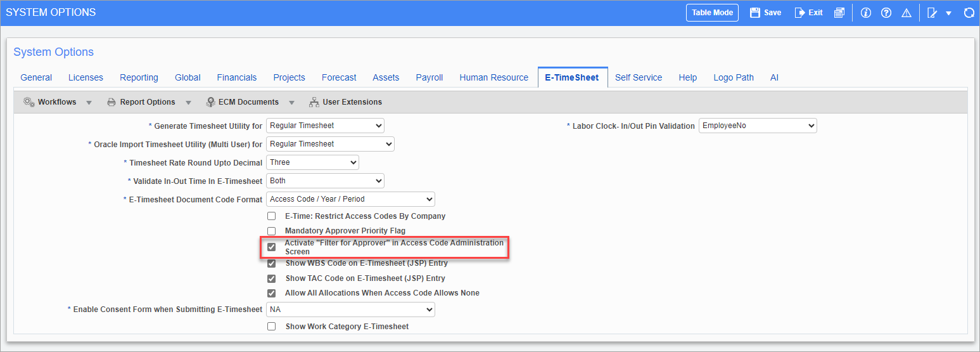The image size is (980, 352).
Task: Click the Table Mode button
Action: tap(712, 13)
